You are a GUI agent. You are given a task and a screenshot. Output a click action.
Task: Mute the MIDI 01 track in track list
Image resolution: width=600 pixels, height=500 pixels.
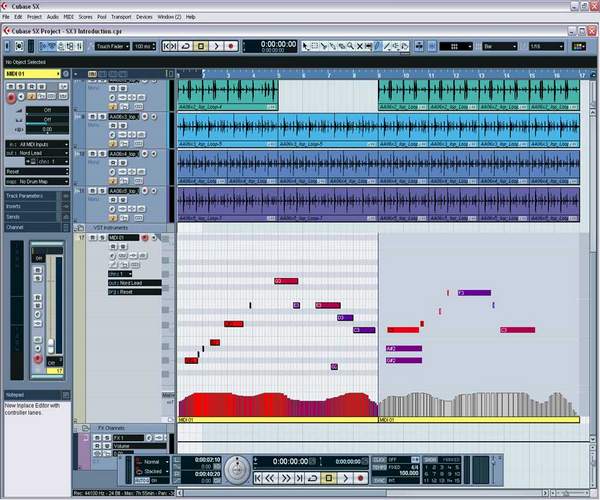93,237
